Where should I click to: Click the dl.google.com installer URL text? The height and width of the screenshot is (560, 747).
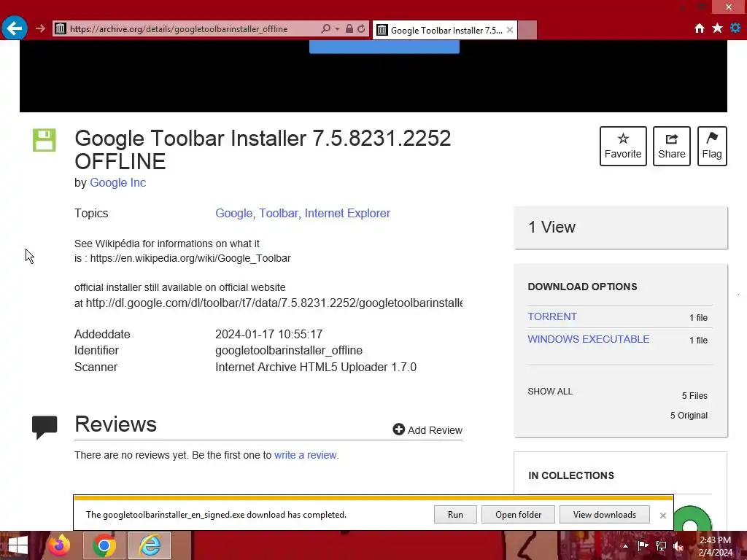tap(274, 303)
